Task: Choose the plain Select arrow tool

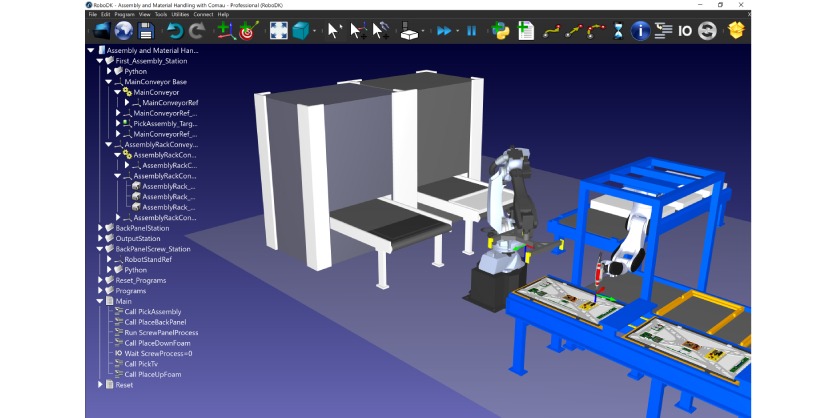Action: [334, 31]
